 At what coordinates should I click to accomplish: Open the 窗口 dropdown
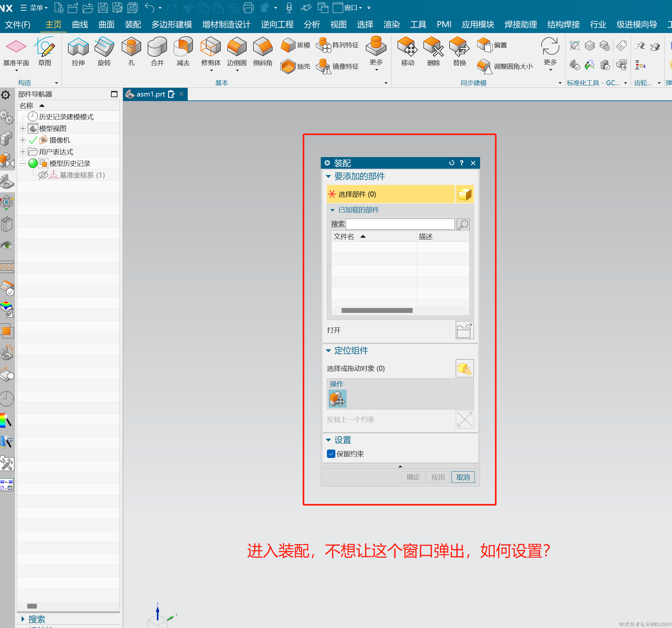click(348, 7)
